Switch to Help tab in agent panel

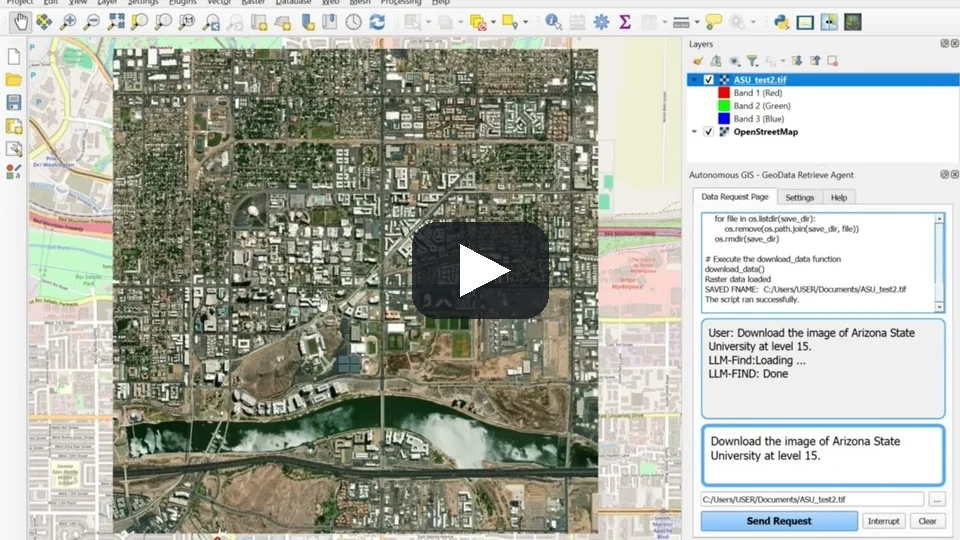click(839, 197)
